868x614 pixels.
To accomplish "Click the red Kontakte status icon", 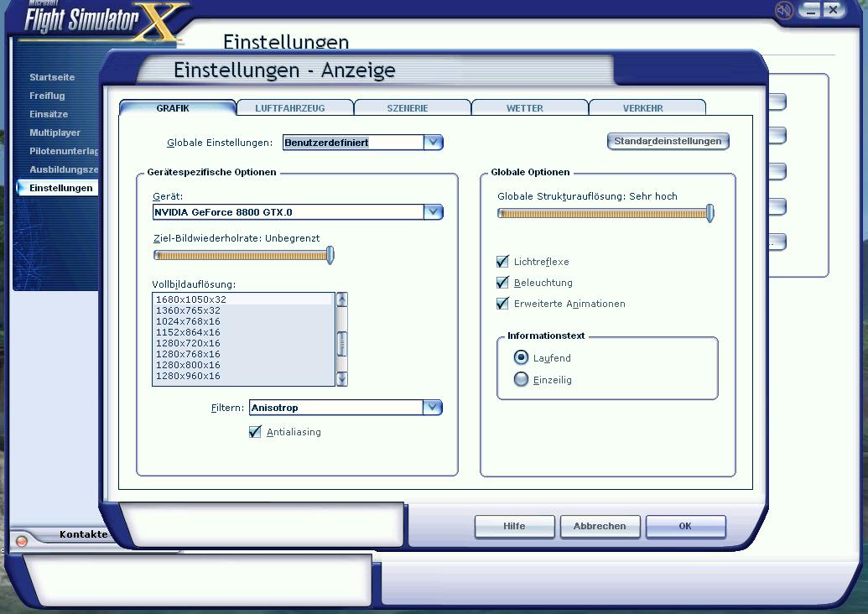I will pyautogui.click(x=22, y=541).
